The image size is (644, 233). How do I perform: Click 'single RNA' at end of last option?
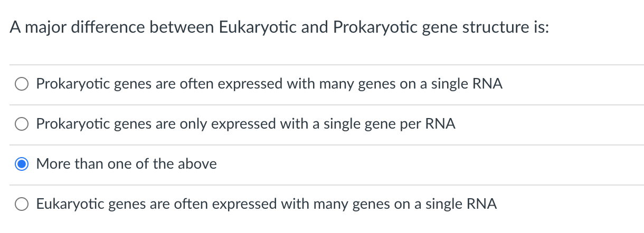(x=461, y=204)
